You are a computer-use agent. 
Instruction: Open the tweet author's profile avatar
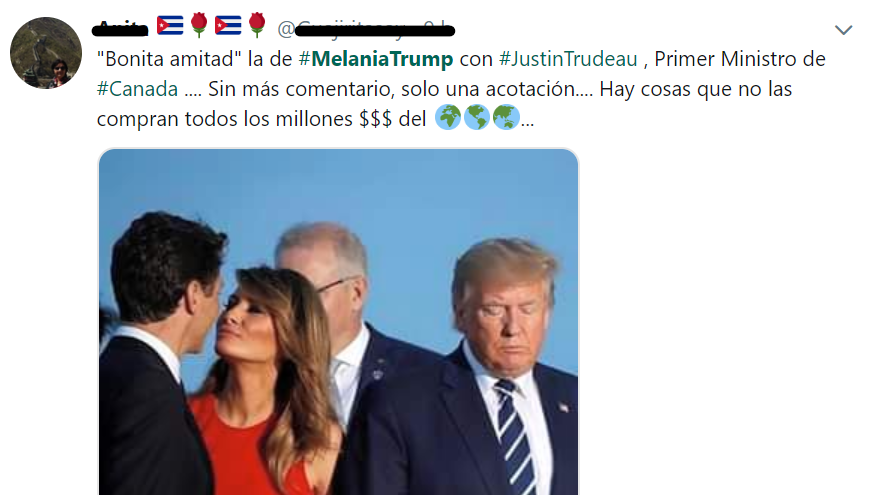(46, 53)
